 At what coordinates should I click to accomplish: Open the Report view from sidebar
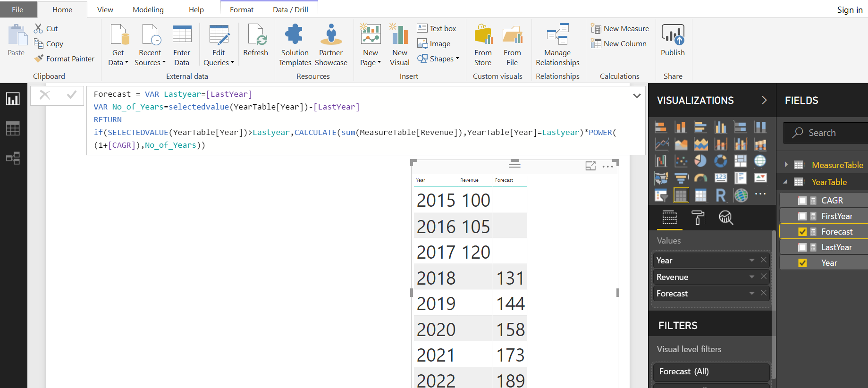(13, 99)
